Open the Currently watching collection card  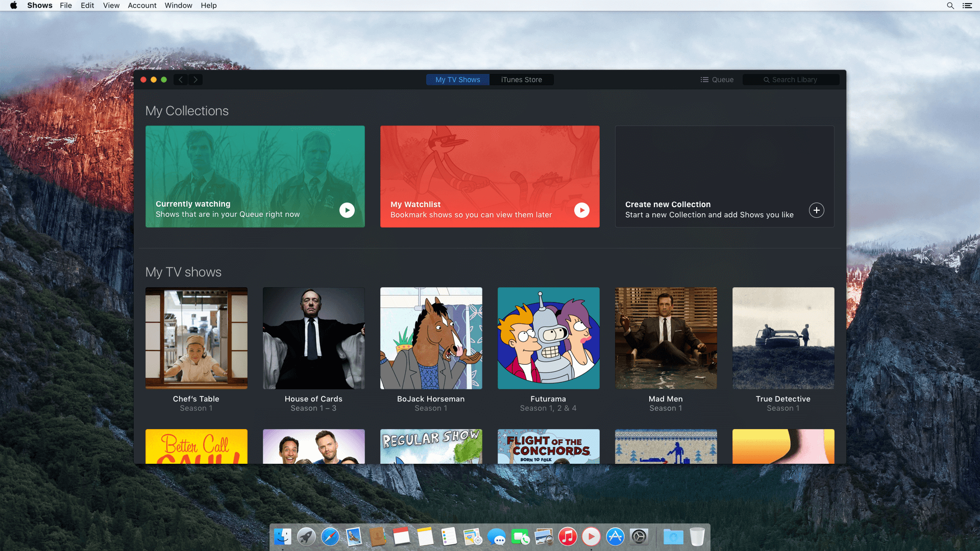coord(255,177)
